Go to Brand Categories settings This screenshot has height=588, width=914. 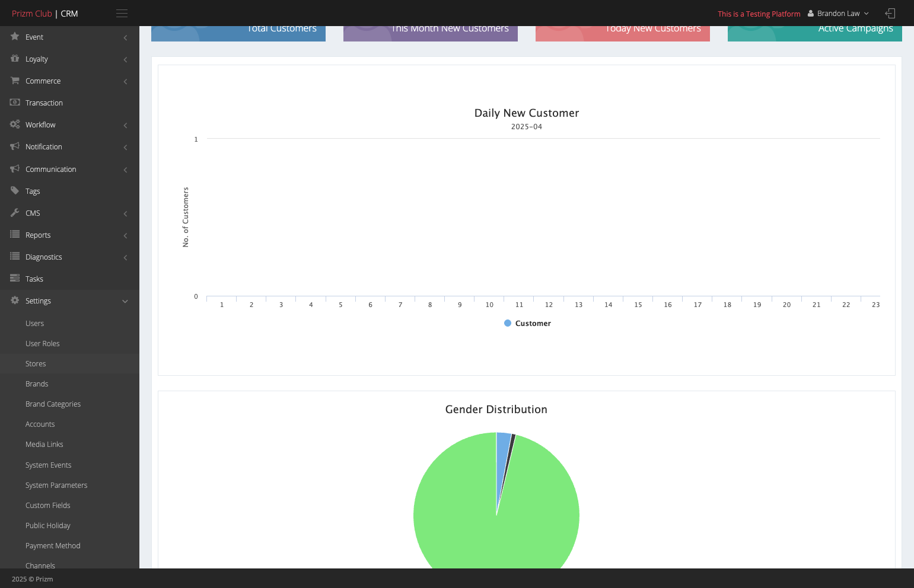click(53, 404)
